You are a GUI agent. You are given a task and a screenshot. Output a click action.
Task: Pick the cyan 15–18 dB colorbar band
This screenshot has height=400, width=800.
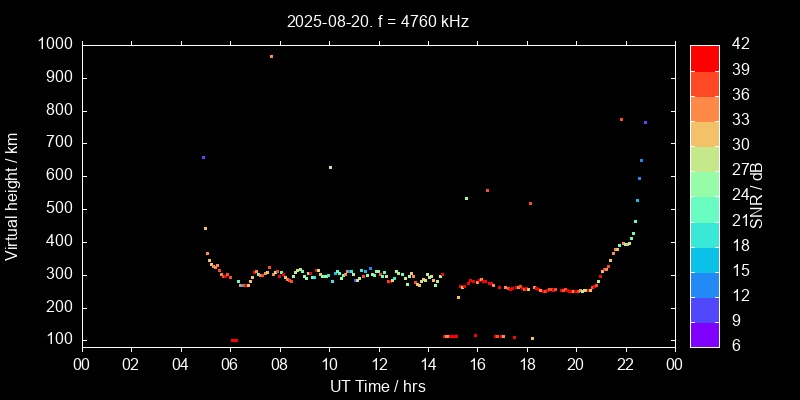coord(705,259)
